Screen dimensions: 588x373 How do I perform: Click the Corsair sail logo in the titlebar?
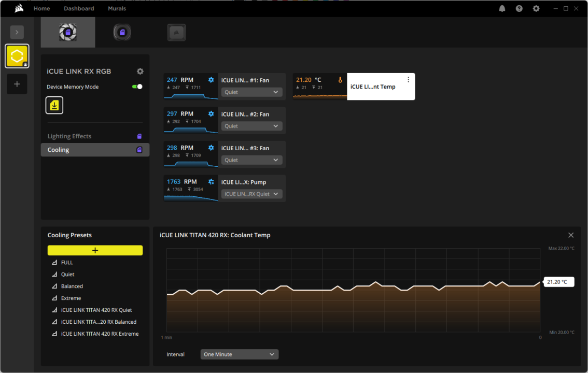pos(19,8)
